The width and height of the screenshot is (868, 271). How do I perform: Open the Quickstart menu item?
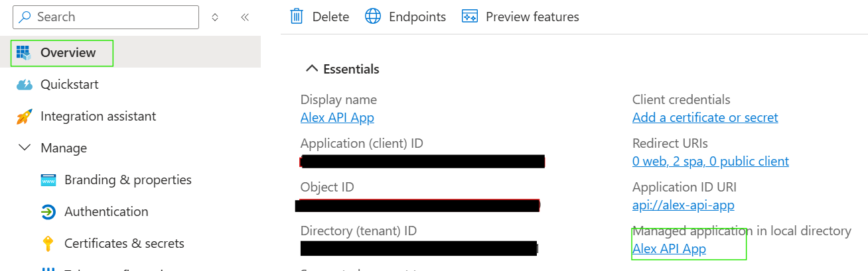[69, 85]
